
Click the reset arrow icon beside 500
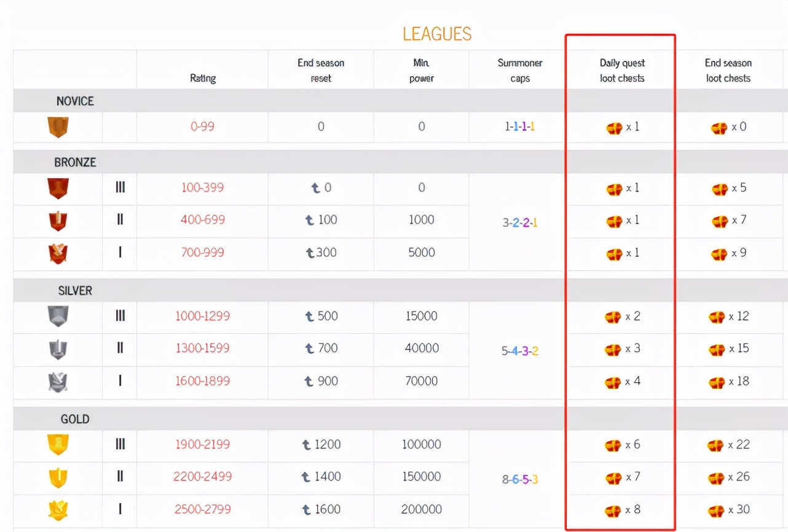(310, 316)
